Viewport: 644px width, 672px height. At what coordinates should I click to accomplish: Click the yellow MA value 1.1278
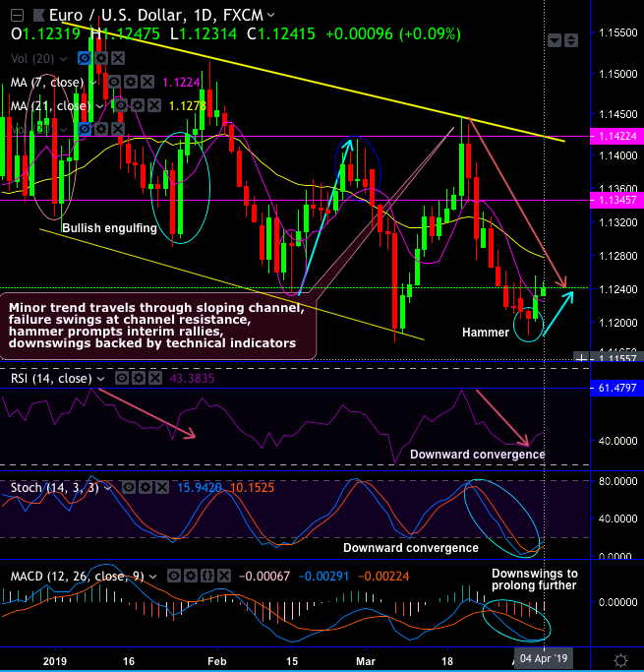point(188,106)
